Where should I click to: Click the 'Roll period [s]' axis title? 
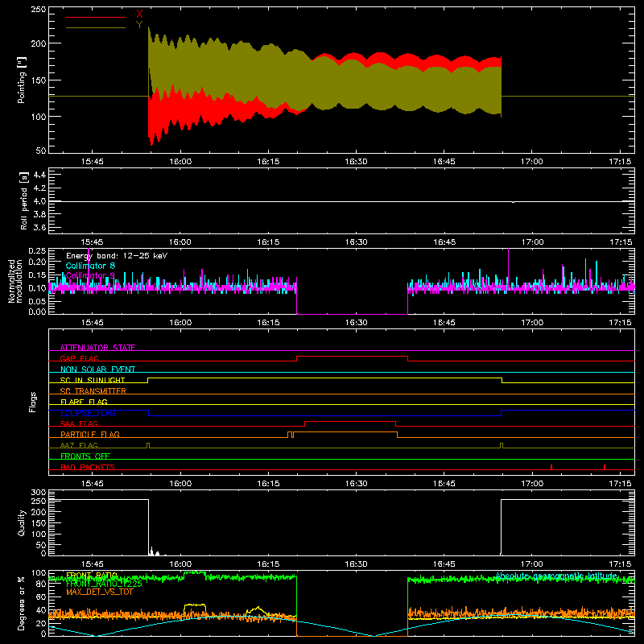[x=23, y=200]
